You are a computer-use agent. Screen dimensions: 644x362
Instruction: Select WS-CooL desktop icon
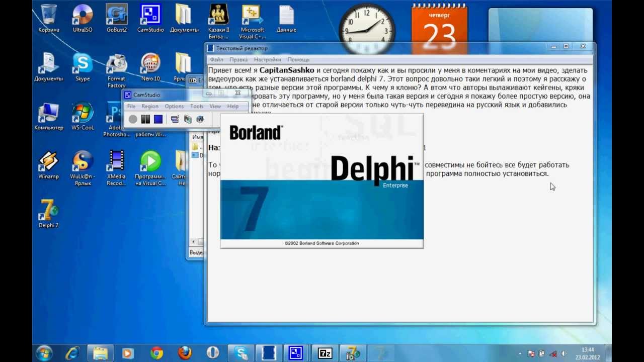pyautogui.click(x=83, y=117)
